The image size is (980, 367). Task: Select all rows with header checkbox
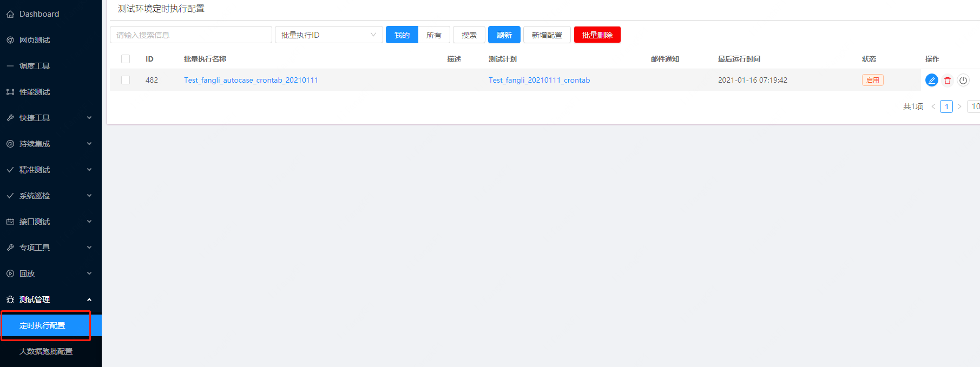point(126,59)
